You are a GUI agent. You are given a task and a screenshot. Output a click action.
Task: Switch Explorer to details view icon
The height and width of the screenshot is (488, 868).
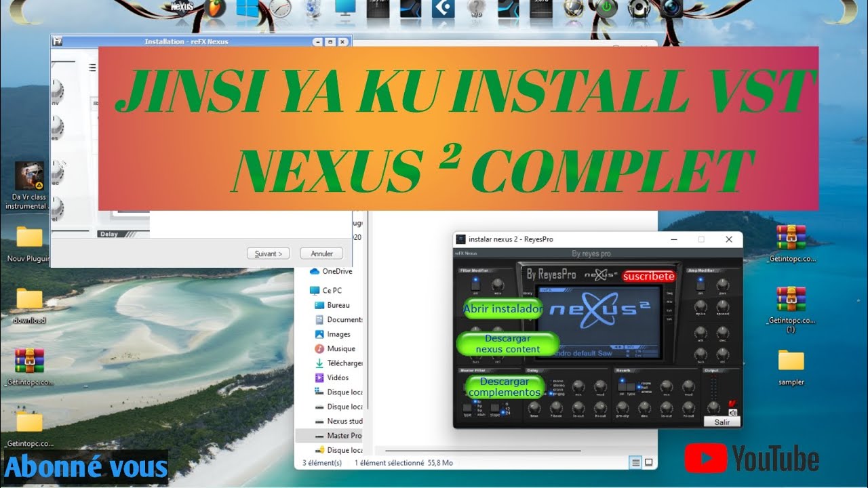tap(635, 463)
